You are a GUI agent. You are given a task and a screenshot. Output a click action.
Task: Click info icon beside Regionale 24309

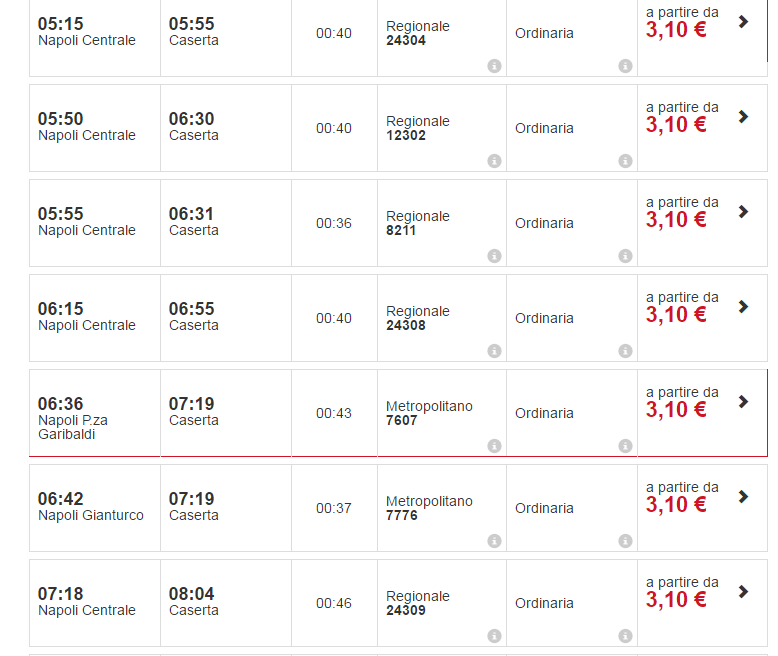click(x=494, y=636)
